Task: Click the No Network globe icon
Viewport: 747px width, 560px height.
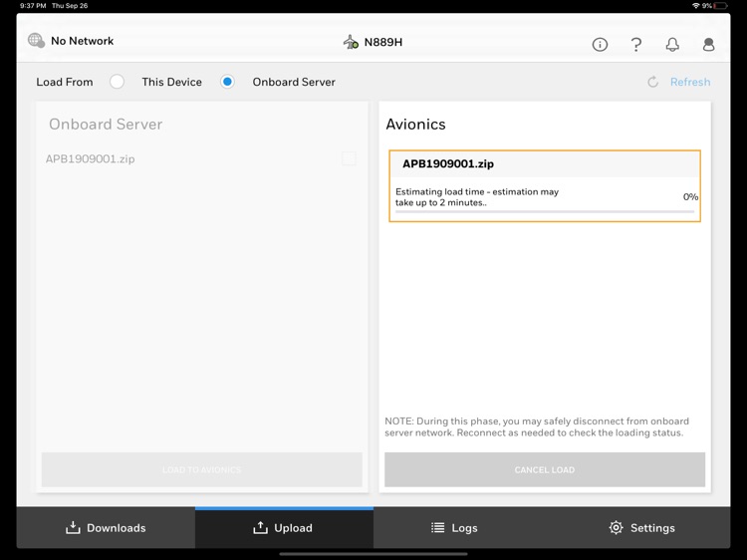Action: (x=36, y=40)
